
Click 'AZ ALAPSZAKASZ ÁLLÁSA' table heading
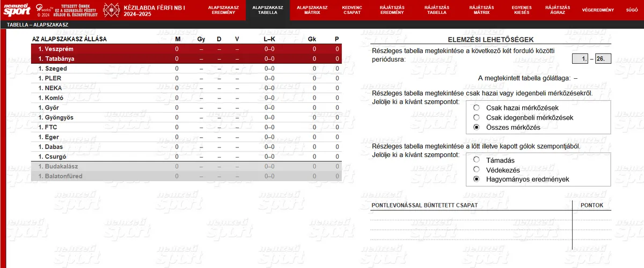tap(70, 39)
